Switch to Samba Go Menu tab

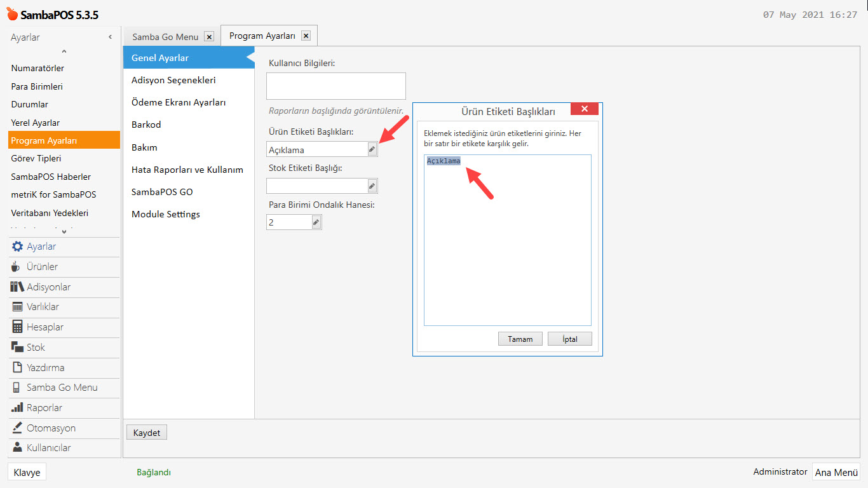pos(165,37)
